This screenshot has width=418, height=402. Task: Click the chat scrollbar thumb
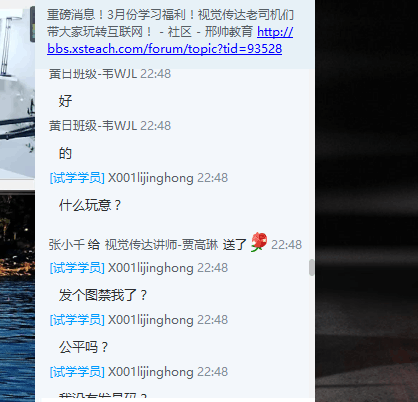point(312,267)
